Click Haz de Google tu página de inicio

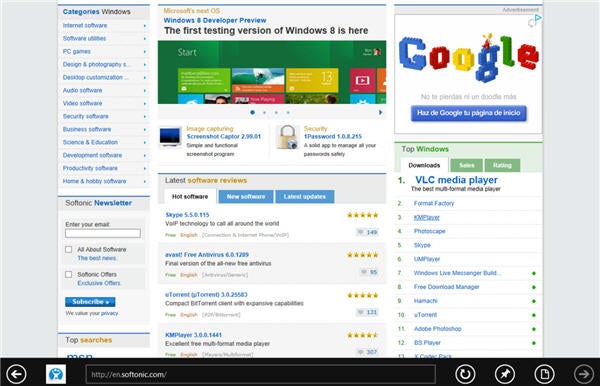[x=468, y=113]
